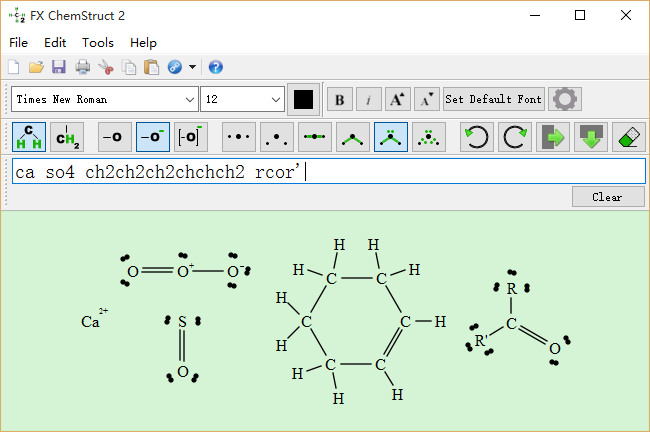This screenshot has height=432, width=650.
Task: Open the Edit menu
Action: (55, 42)
